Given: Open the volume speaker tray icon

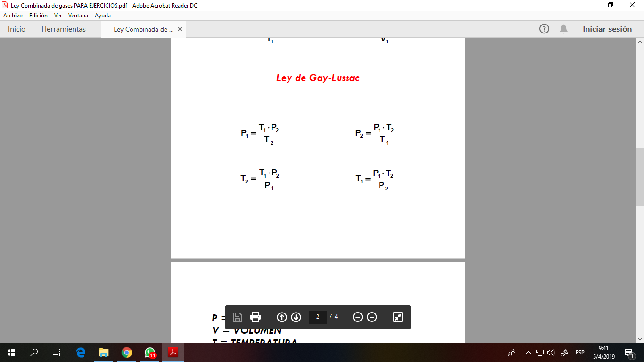Looking at the screenshot, I should pos(551,353).
